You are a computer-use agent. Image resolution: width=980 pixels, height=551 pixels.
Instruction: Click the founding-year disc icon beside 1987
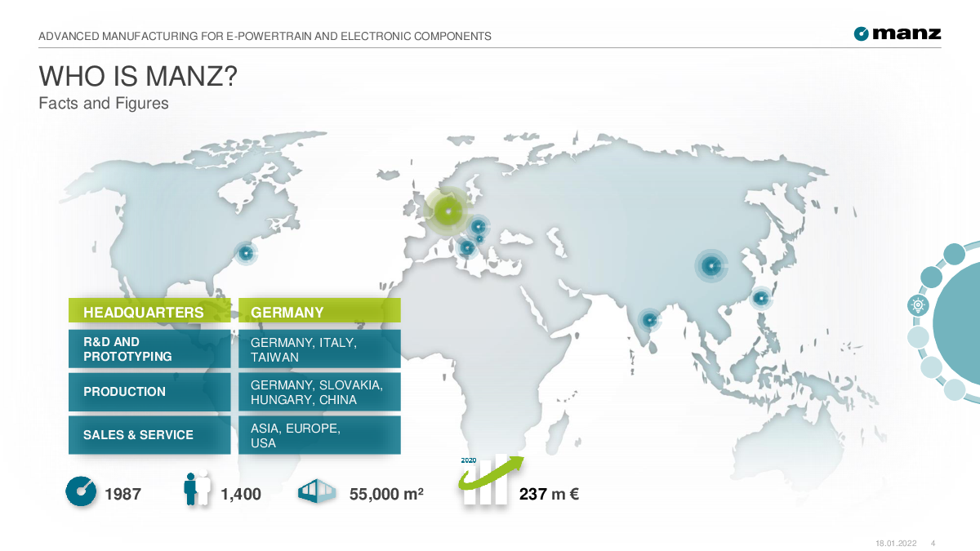[x=80, y=491]
